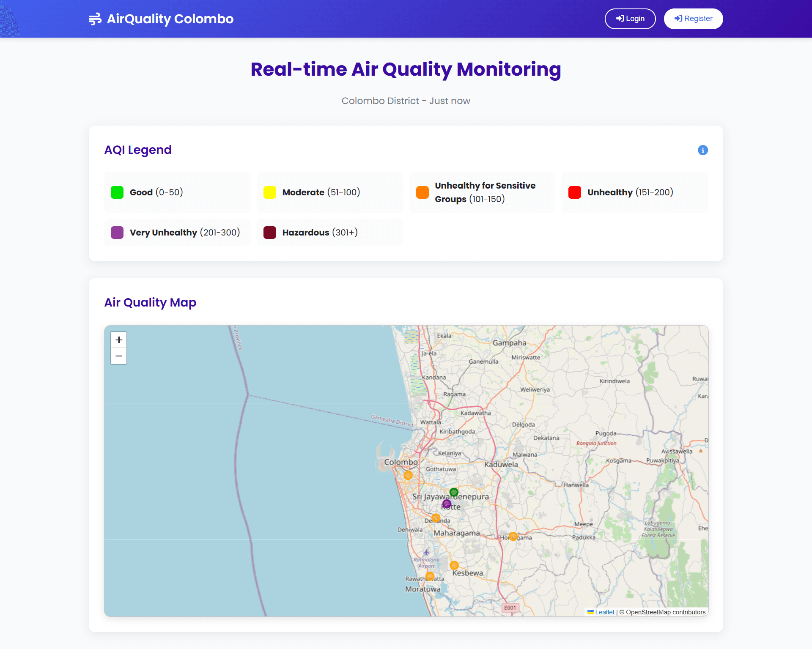
Task: Click the green Good color swatch
Action: click(x=117, y=192)
